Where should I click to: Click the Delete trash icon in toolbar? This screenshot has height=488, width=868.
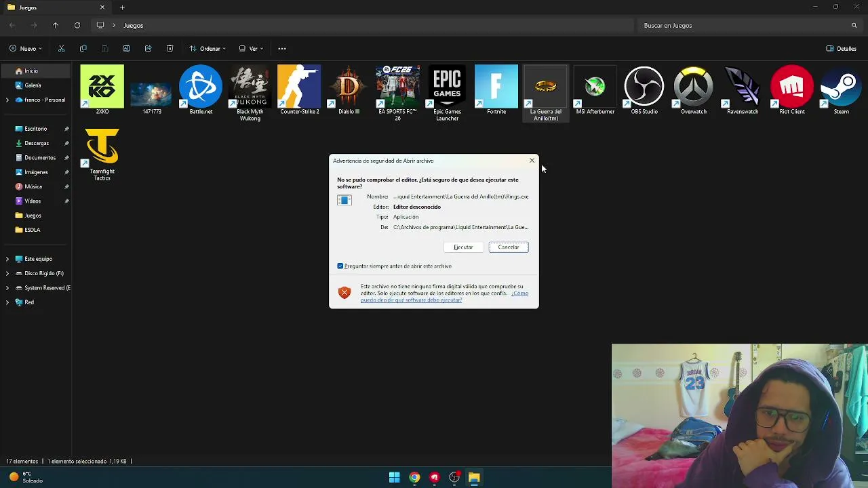tap(170, 49)
